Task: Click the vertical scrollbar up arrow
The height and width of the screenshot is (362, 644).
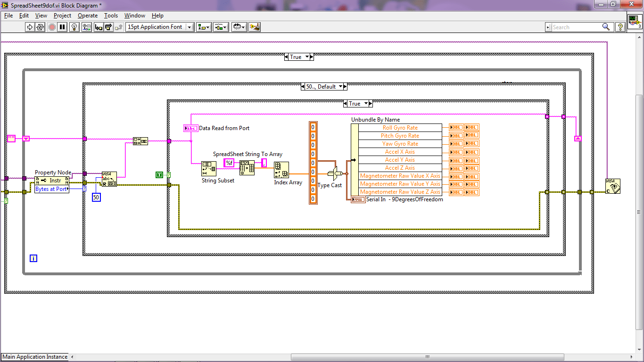Action: [x=640, y=37]
